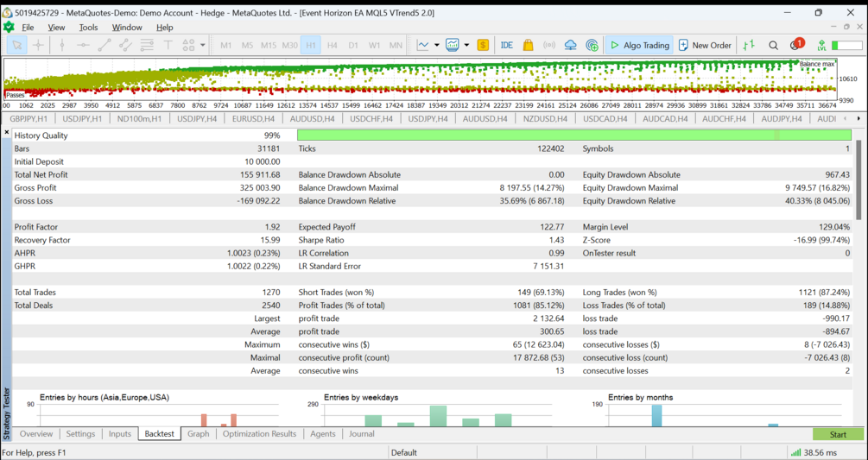Open the shapes objects tool
The width and height of the screenshot is (868, 460).
pyautogui.click(x=189, y=46)
